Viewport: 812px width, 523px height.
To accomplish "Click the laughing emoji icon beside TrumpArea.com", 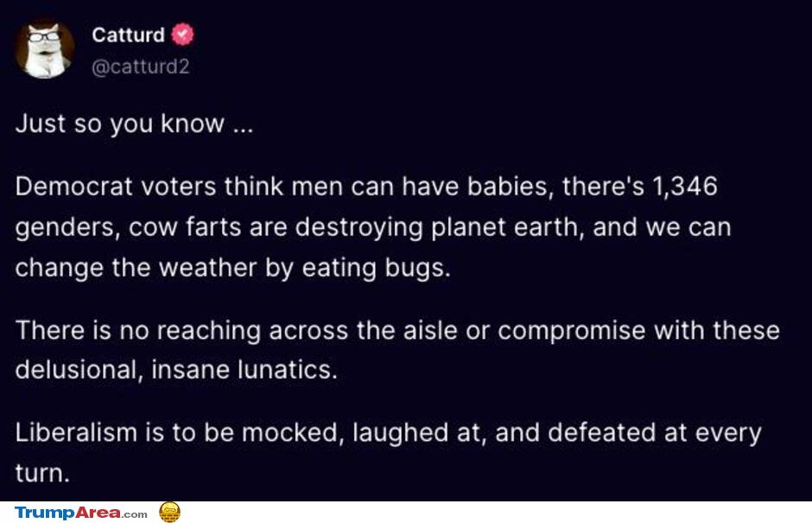I will 169,512.
